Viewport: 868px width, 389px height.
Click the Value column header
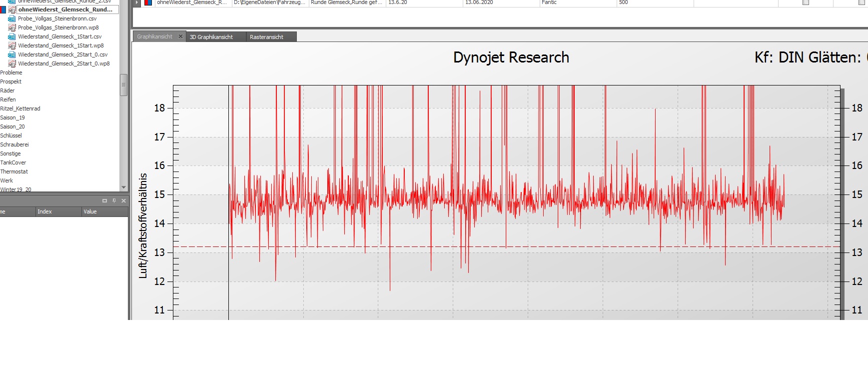(90, 211)
